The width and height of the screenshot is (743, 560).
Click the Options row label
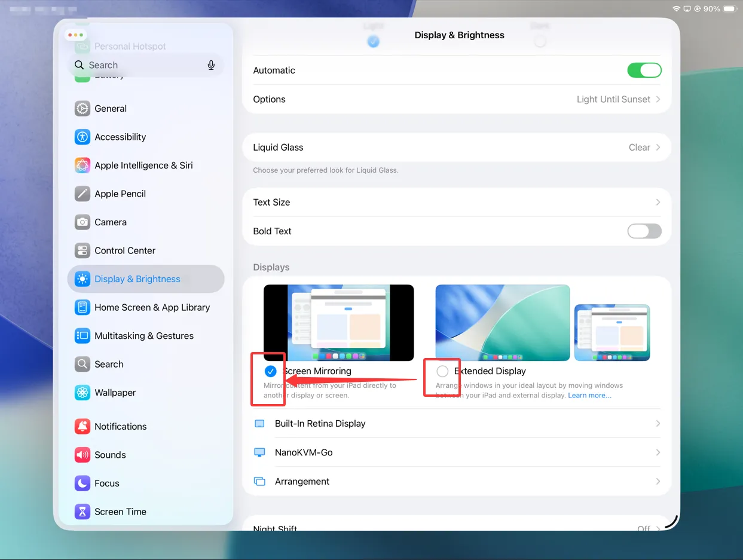coord(269,99)
